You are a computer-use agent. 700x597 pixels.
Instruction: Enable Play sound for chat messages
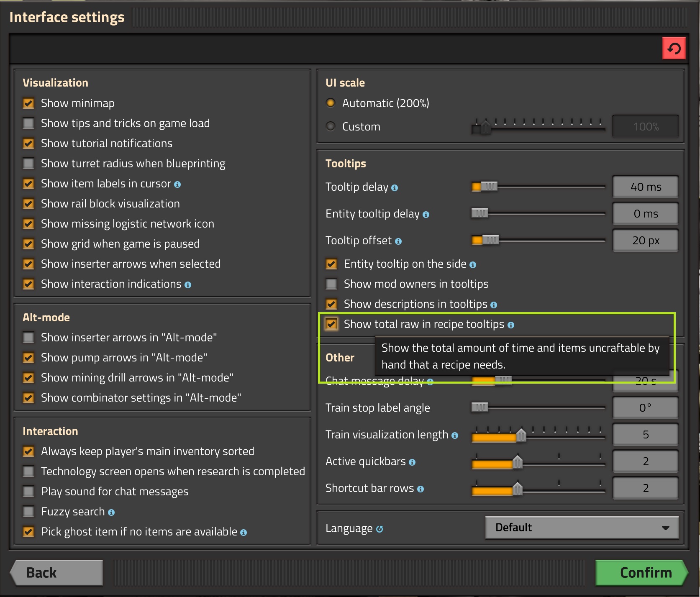[x=28, y=492]
